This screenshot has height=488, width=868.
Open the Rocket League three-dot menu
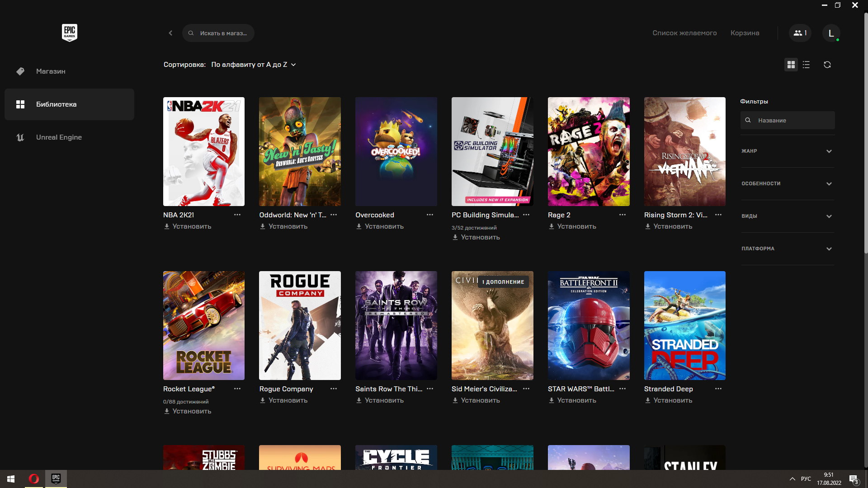237,389
